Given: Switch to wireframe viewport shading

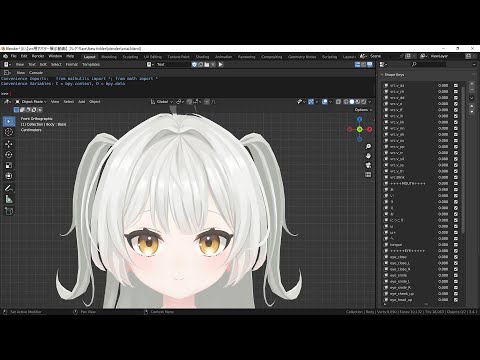Looking at the screenshot, I should click(x=346, y=102).
